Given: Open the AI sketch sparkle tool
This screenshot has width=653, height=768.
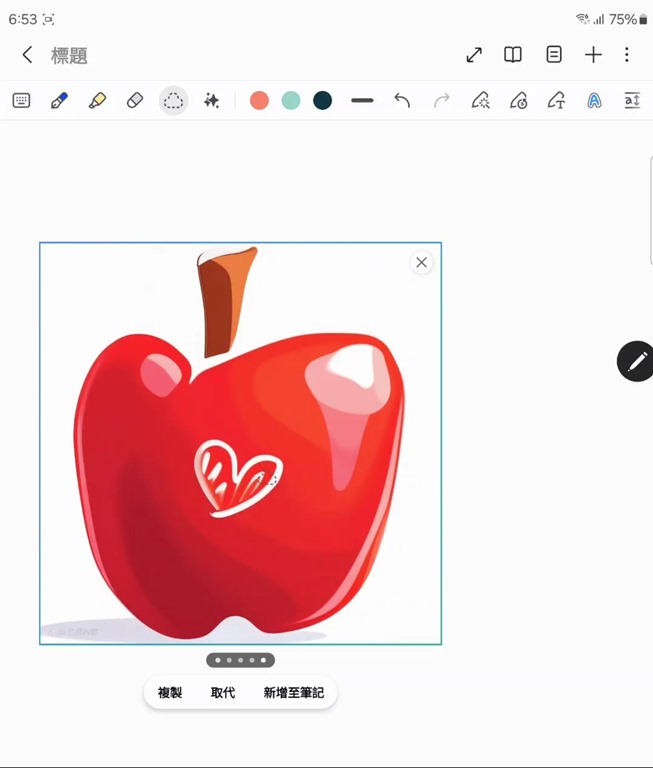Looking at the screenshot, I should click(212, 100).
